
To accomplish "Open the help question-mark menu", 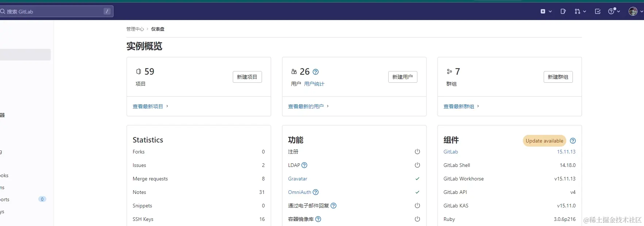I will pos(614,11).
